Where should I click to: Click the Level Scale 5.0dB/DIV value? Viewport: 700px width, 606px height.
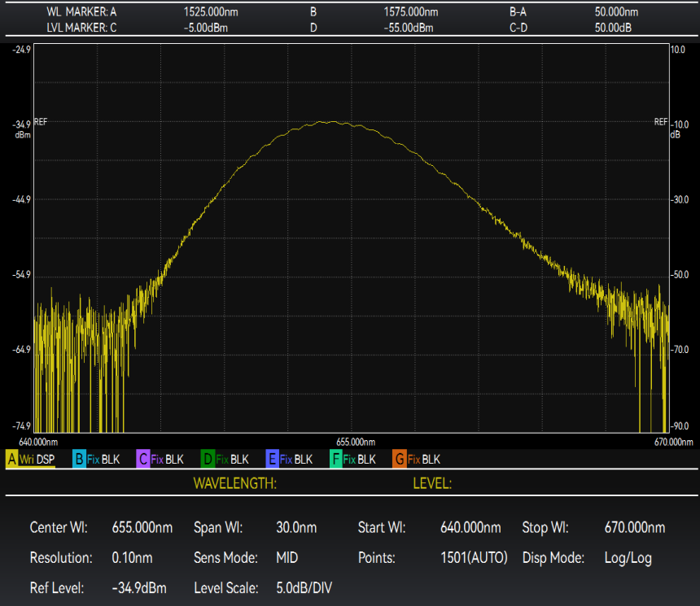coord(304,588)
